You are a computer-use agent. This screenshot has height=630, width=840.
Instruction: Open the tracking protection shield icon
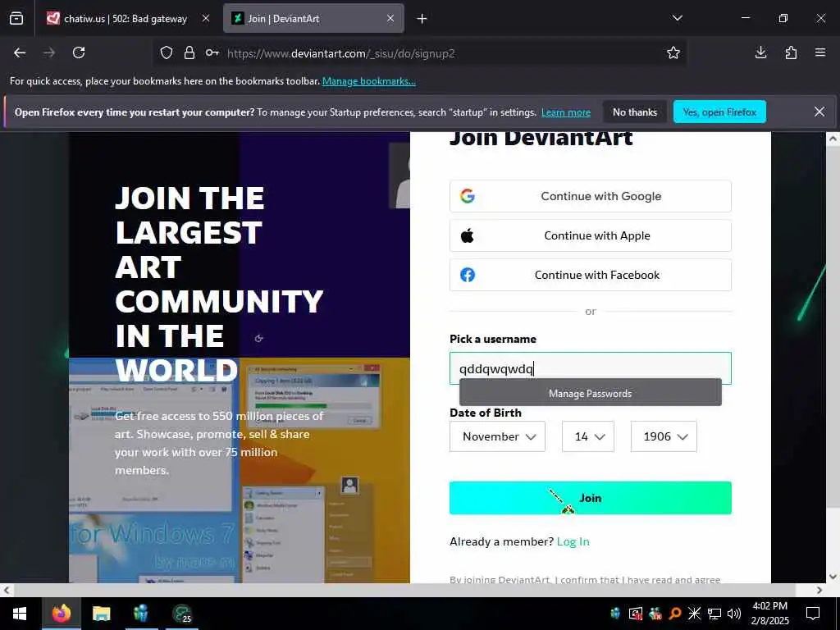167,53
